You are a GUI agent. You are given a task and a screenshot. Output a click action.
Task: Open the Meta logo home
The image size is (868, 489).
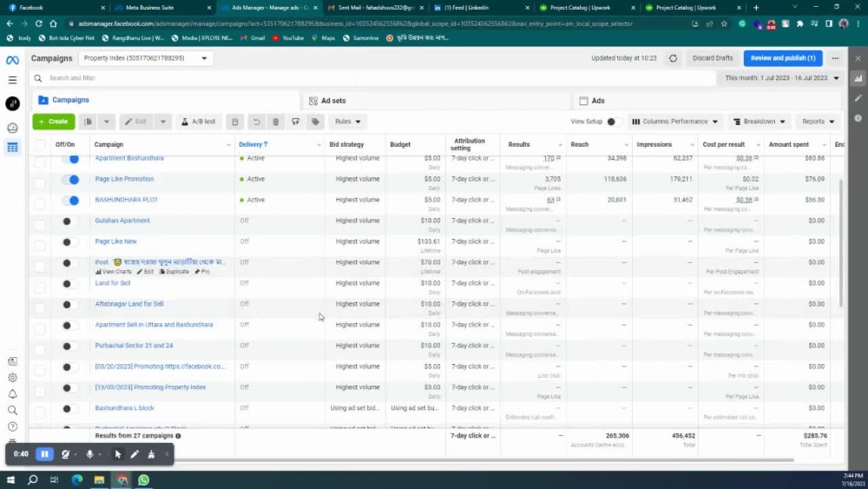(x=12, y=60)
